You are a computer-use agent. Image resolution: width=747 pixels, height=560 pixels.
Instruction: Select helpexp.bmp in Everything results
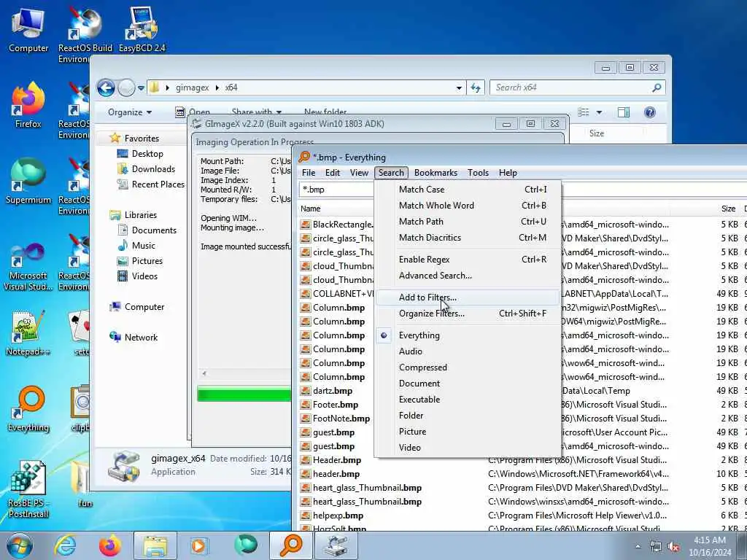[x=338, y=516]
